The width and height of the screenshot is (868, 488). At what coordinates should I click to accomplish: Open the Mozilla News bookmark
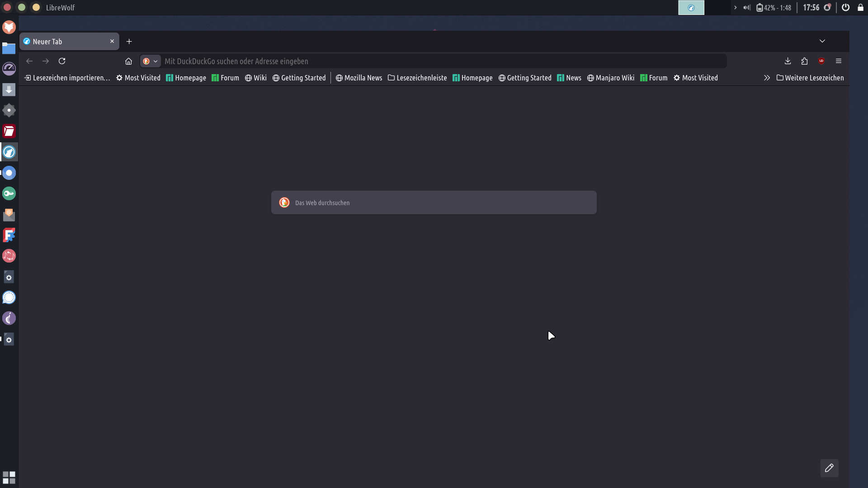point(359,78)
